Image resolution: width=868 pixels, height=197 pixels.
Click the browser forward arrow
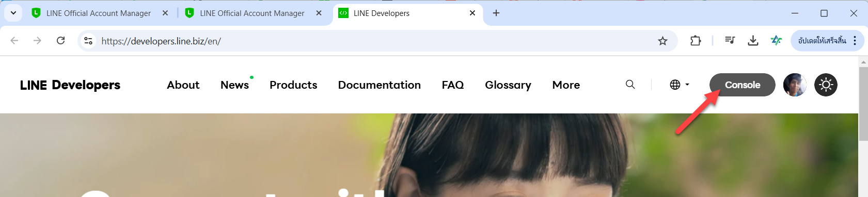click(37, 41)
